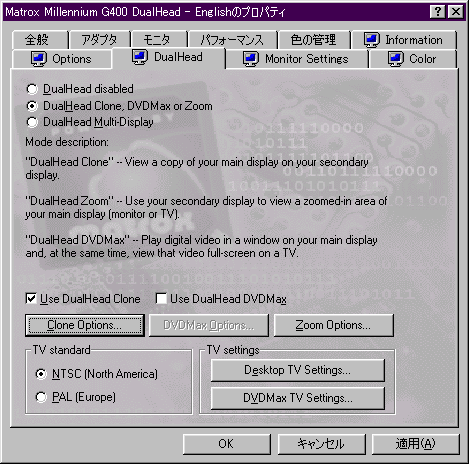Click the Clone Options... button
The height and width of the screenshot is (464, 469).
click(85, 325)
